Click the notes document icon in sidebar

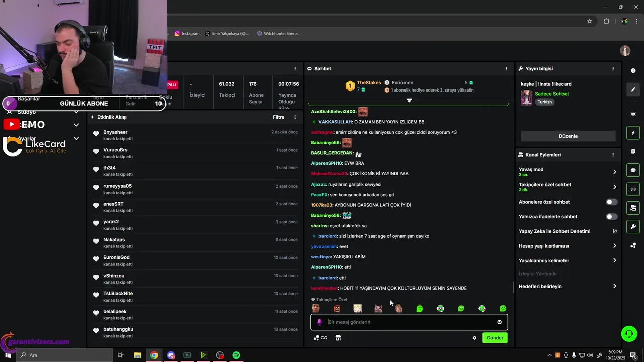[x=633, y=151]
